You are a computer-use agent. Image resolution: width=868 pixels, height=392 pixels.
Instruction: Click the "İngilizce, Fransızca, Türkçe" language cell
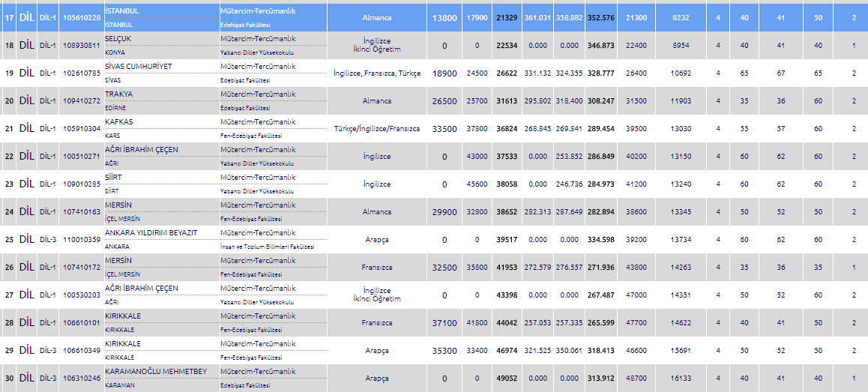(x=376, y=73)
